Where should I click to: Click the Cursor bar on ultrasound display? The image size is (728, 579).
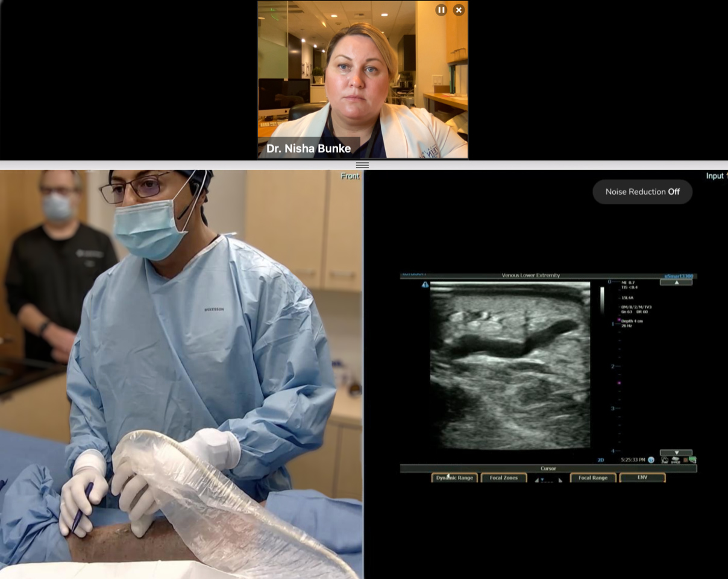(x=548, y=468)
